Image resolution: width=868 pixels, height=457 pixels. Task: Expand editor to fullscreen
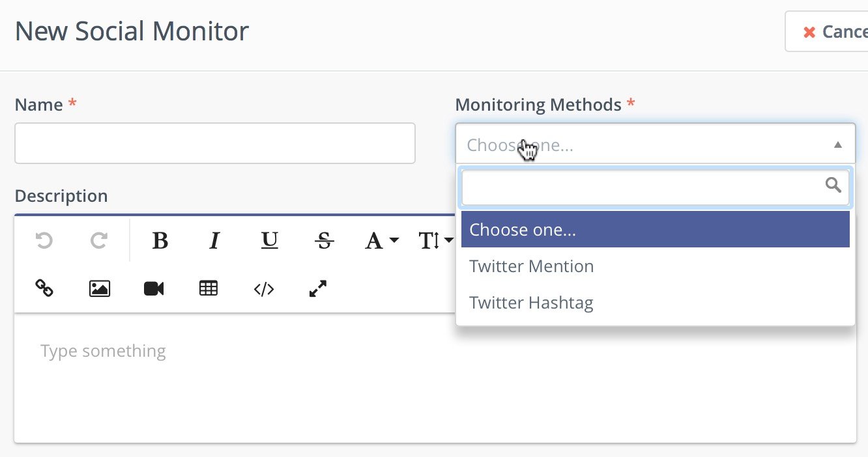tap(318, 288)
